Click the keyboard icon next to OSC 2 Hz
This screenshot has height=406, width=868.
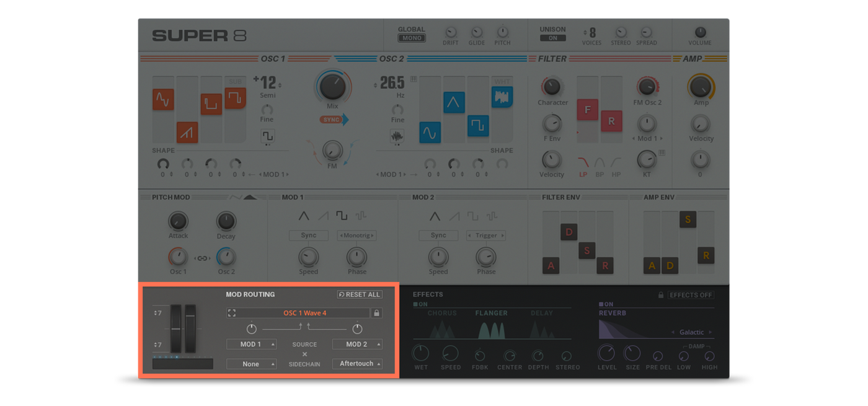point(414,79)
